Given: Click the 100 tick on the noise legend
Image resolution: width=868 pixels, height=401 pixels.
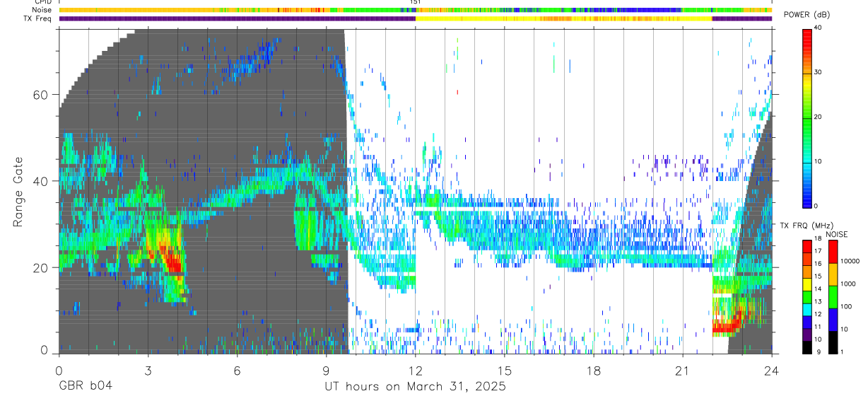Looking at the screenshot, I should [x=846, y=306].
